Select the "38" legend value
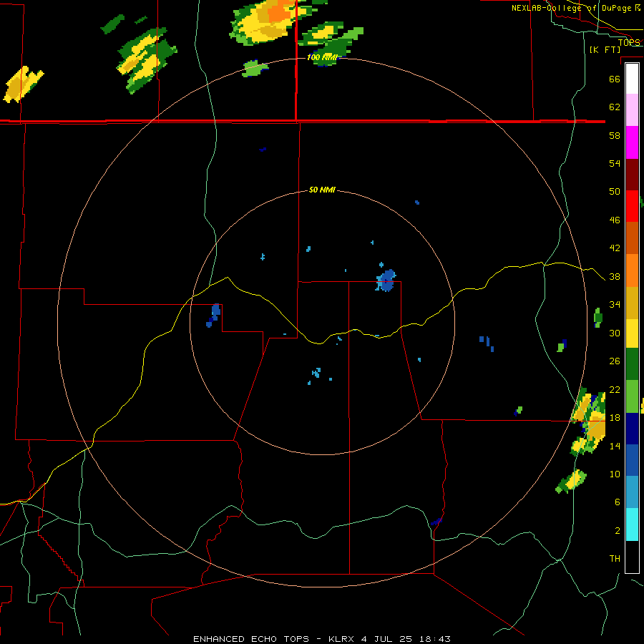 [x=615, y=276]
